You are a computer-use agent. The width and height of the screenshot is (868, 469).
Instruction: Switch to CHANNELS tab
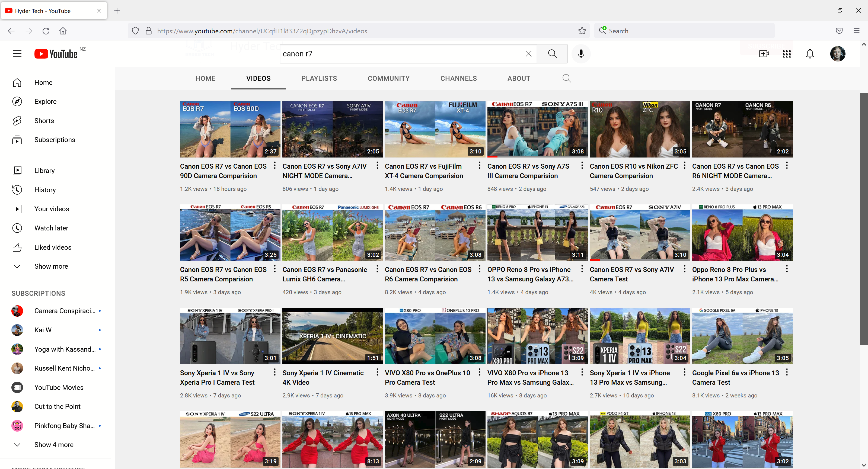tap(459, 78)
